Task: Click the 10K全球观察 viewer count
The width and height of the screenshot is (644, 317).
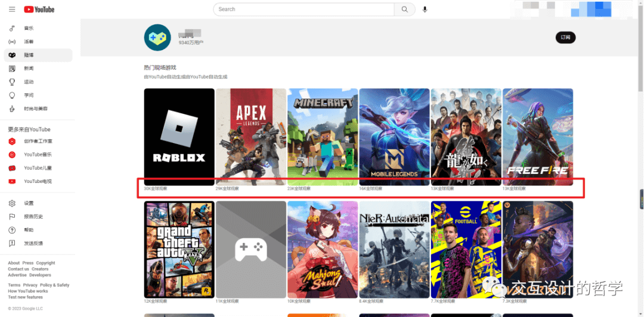Action: (299, 302)
